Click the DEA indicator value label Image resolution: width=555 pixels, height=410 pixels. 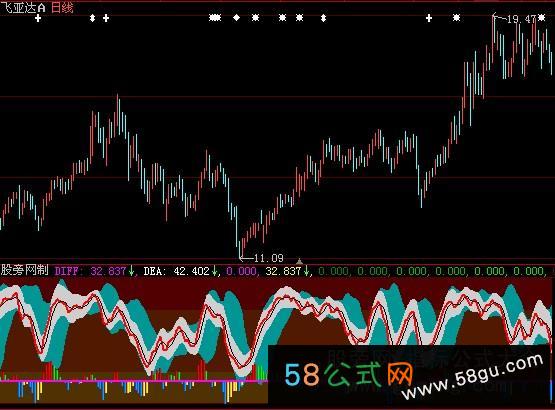click(x=177, y=271)
